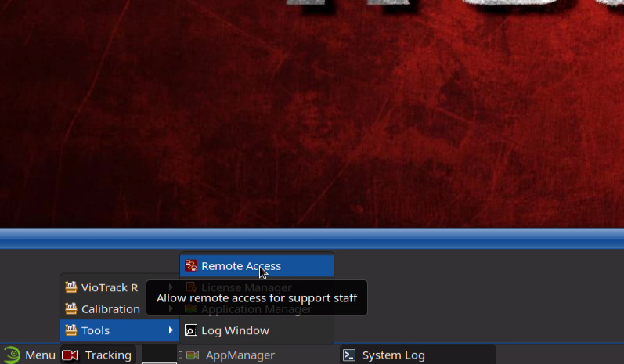Screen dimensions: 624x364
Task: Expand the Tools submenu arrow
Action: point(171,330)
